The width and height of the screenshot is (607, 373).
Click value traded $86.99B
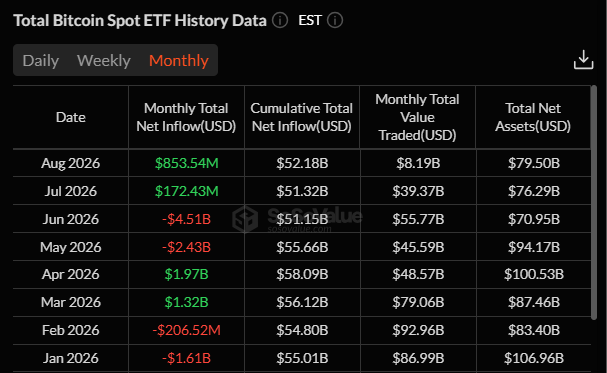(418, 358)
